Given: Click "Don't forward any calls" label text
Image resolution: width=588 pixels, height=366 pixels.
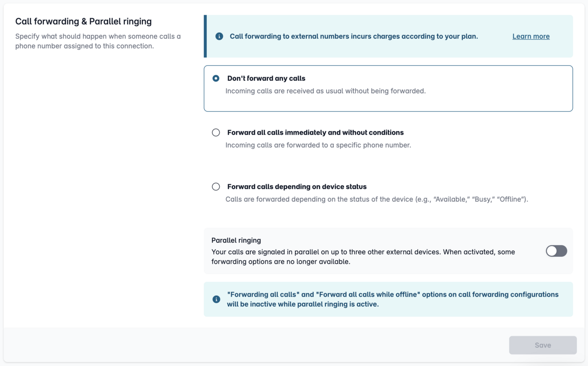Looking at the screenshot, I should tap(266, 79).
